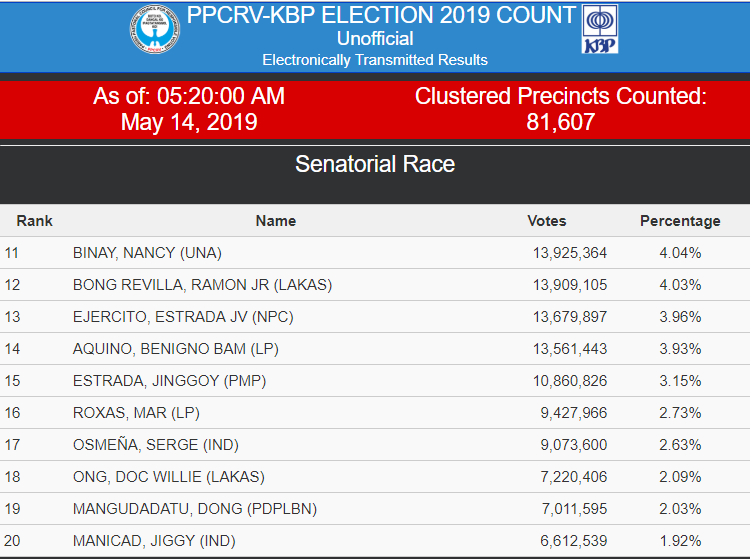Image resolution: width=750 pixels, height=559 pixels.
Task: Click the PPCRV circular logo icon
Action: coord(155,29)
